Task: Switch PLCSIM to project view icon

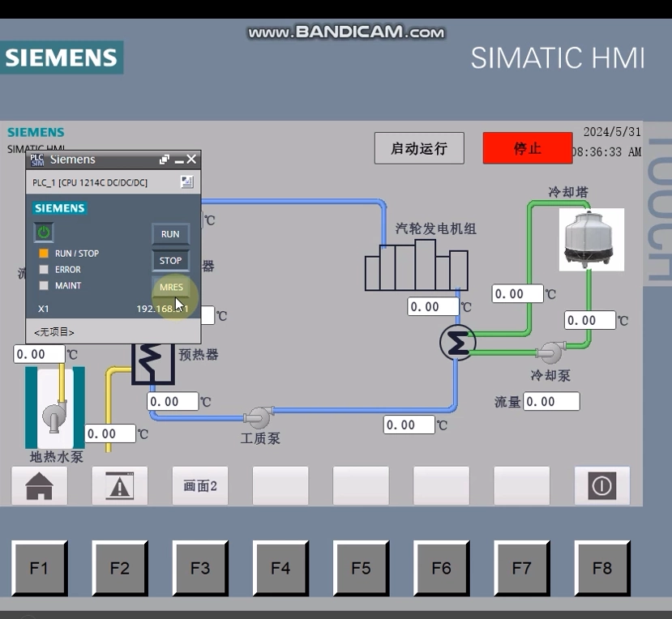Action: coord(187,182)
